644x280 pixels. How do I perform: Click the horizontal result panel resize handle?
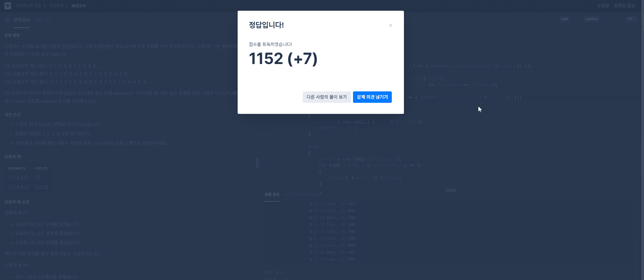pyautogui.click(x=451, y=190)
